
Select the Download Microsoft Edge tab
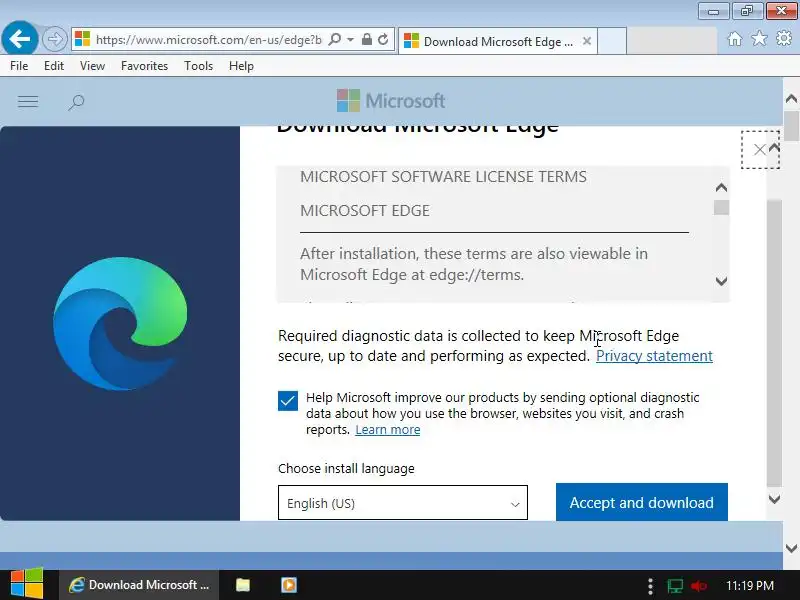click(x=497, y=41)
